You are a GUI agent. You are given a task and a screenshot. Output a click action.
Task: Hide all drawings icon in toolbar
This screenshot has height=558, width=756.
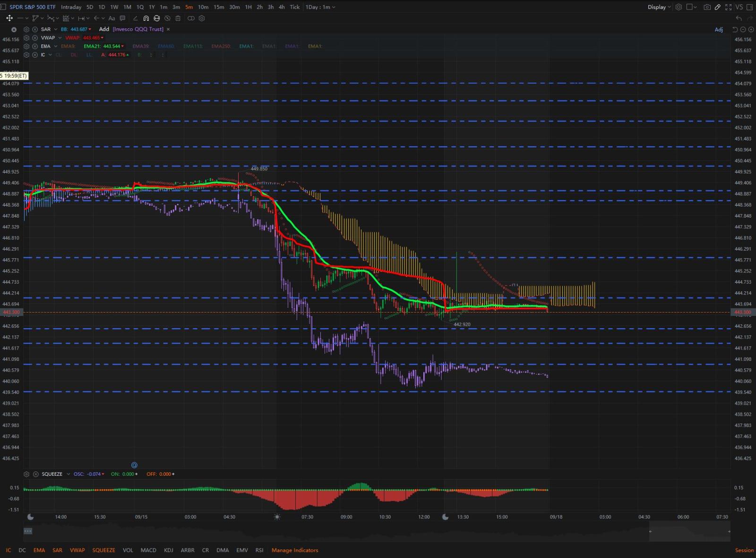coord(167,18)
